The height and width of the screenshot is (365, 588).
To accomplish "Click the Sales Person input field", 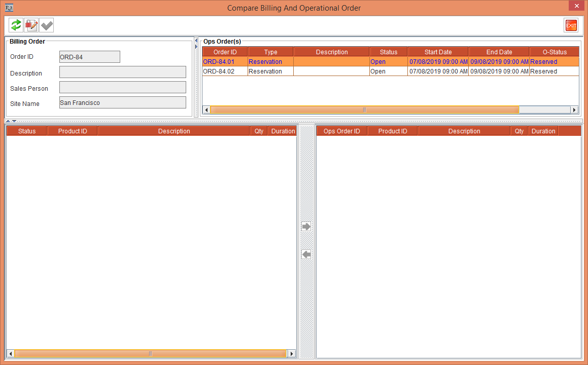I will click(122, 87).
